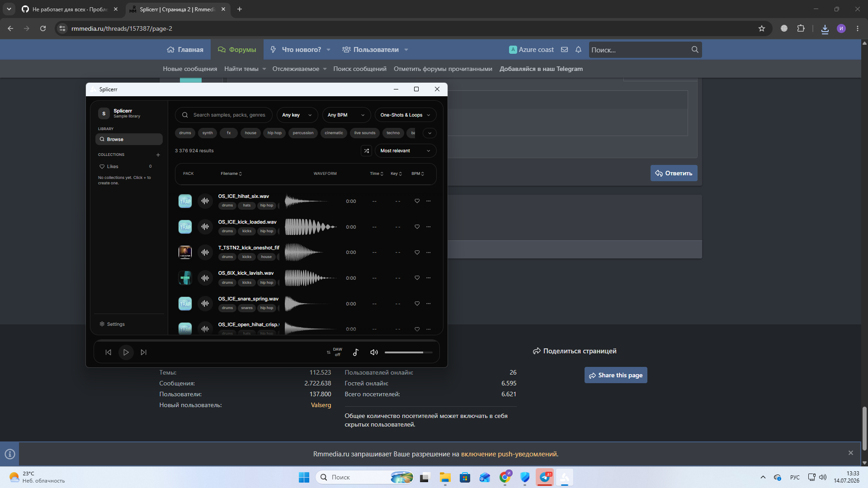Viewport: 868px width, 488px height.
Task: Open the Most relevant sort dropdown
Action: (406, 151)
